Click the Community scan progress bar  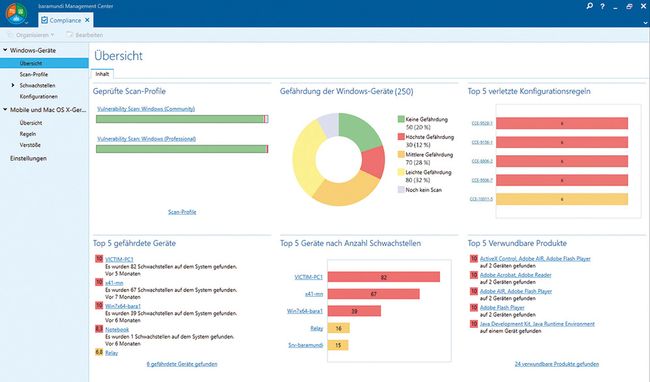pos(182,119)
